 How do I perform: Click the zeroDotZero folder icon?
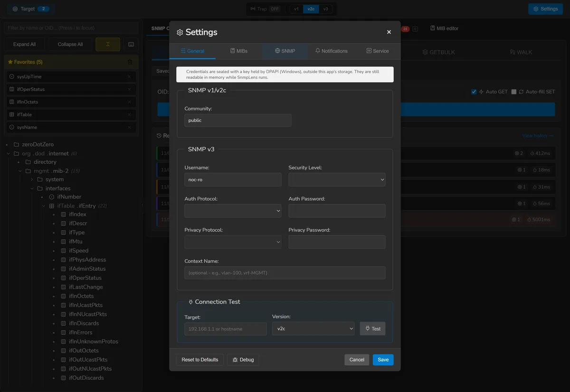17,144
